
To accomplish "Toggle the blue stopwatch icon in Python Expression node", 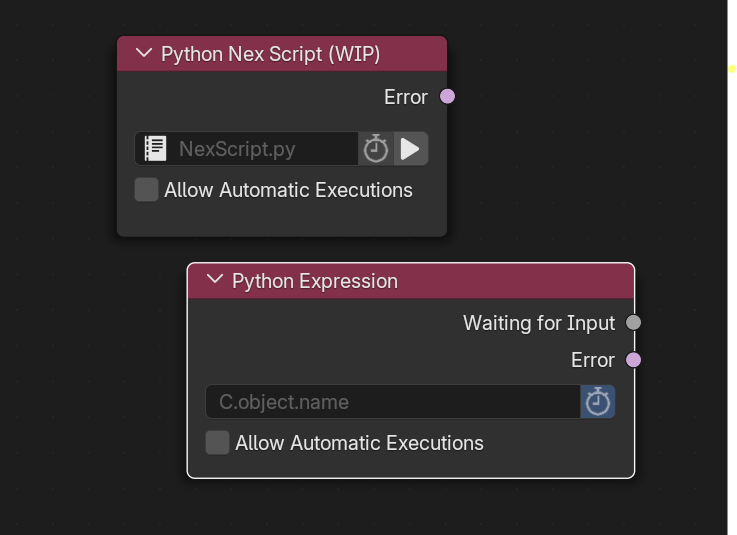I will pos(597,401).
